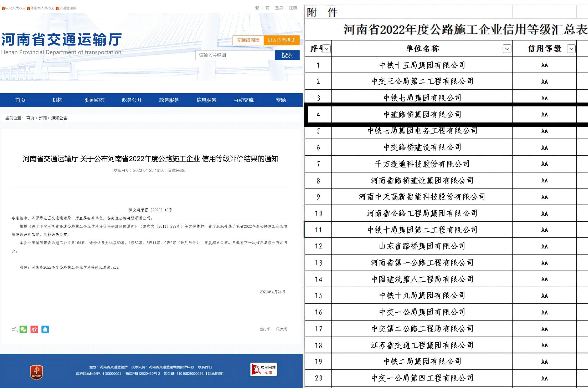Viewport: 588px width, 392px height.
Task: Open the 首页 navigation tab
Action: click(20, 100)
